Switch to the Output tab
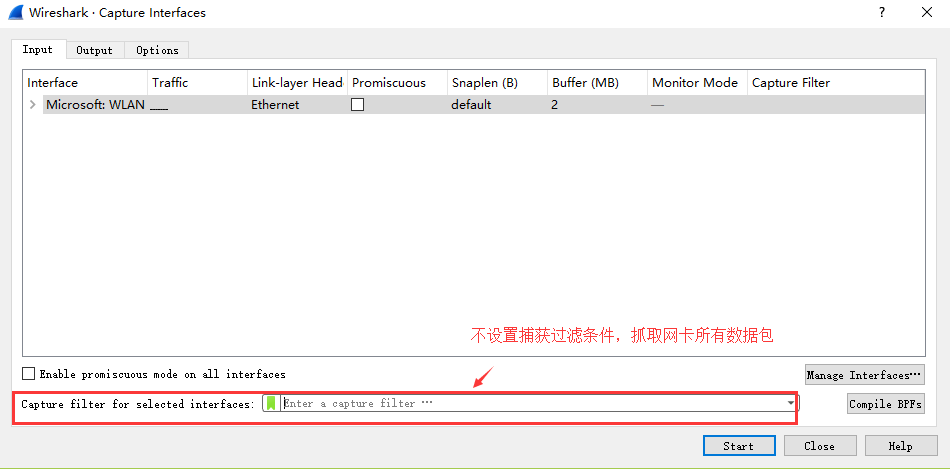 [95, 50]
